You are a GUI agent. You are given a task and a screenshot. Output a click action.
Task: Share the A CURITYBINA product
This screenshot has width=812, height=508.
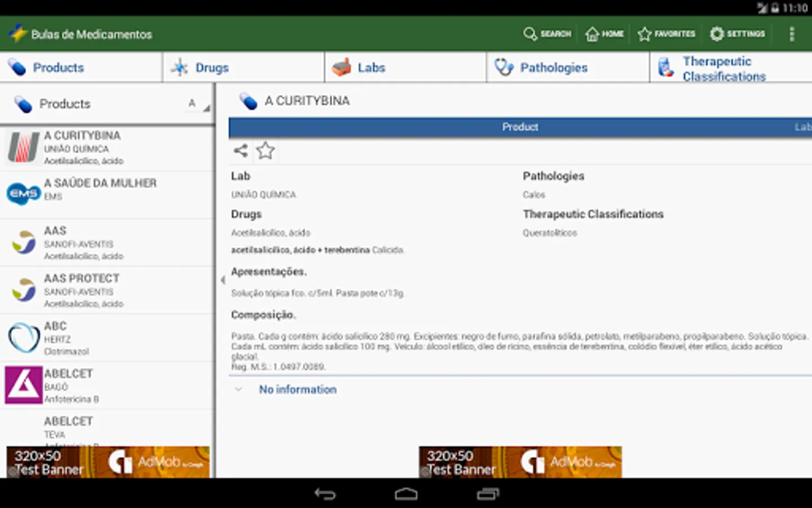[241, 150]
